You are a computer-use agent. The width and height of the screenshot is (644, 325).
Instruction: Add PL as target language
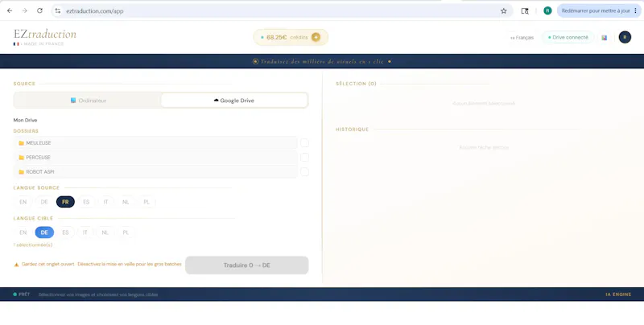(126, 232)
